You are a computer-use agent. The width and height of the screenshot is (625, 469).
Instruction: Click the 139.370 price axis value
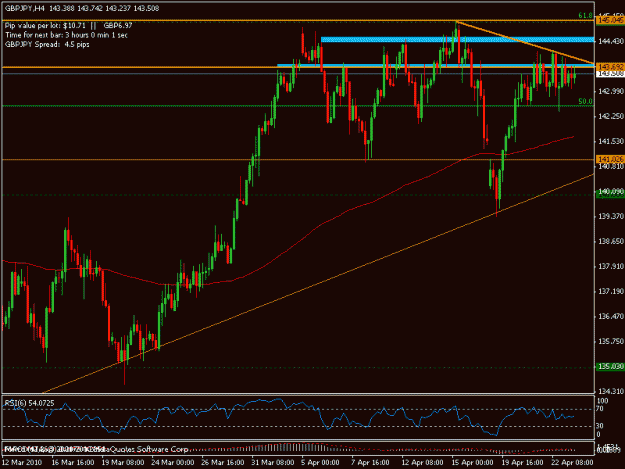pyautogui.click(x=610, y=216)
